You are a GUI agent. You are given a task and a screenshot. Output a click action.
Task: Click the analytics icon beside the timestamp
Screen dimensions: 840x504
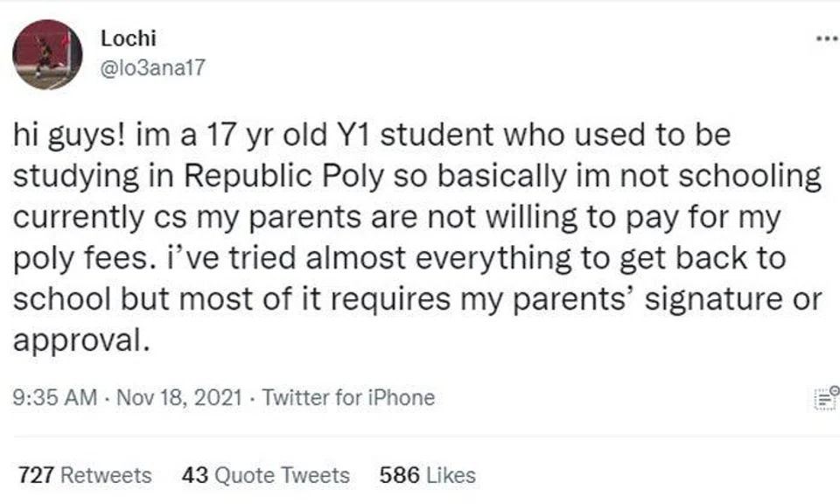(x=825, y=396)
